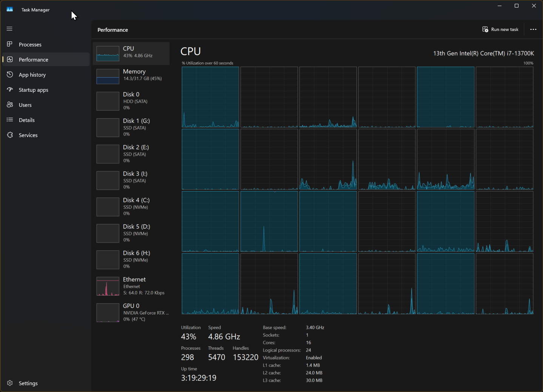Click the Task Manager app icon

[x=10, y=9]
